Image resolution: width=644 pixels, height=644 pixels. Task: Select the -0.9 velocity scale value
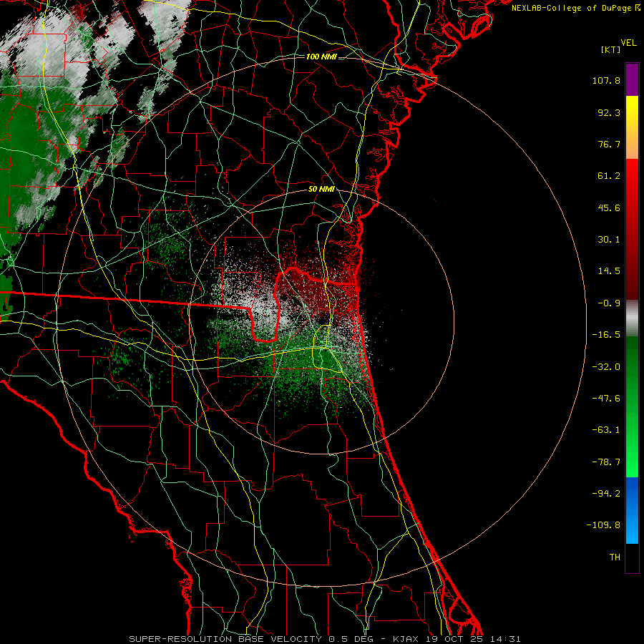609,303
